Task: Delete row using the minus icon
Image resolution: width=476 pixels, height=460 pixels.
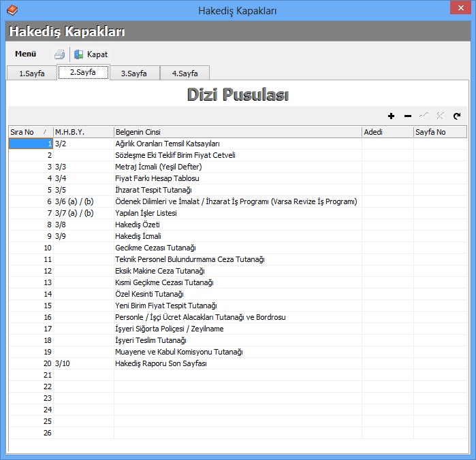Action: 407,116
